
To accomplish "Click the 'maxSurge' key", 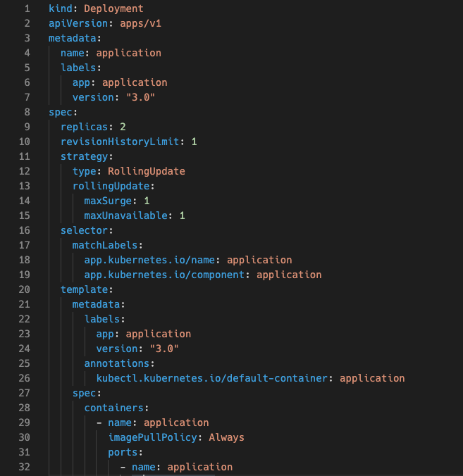I will 108,201.
